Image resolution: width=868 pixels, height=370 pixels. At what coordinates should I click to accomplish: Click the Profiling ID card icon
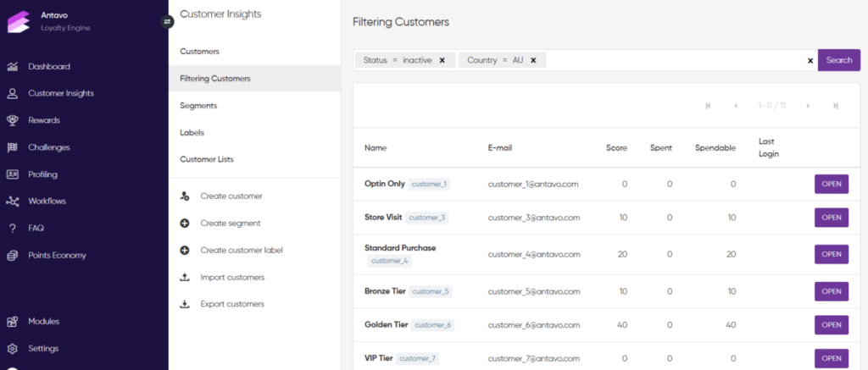pyautogui.click(x=12, y=174)
